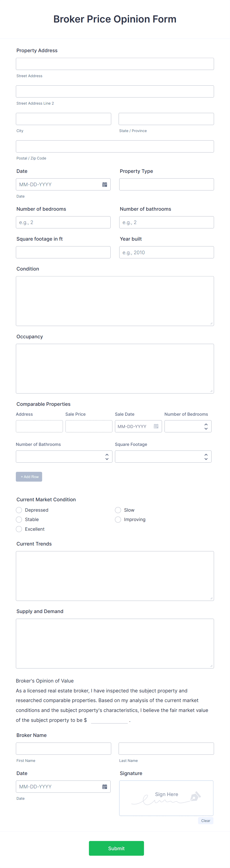Focus the Street Address input
This screenshot has width=230, height=868.
coord(115,64)
